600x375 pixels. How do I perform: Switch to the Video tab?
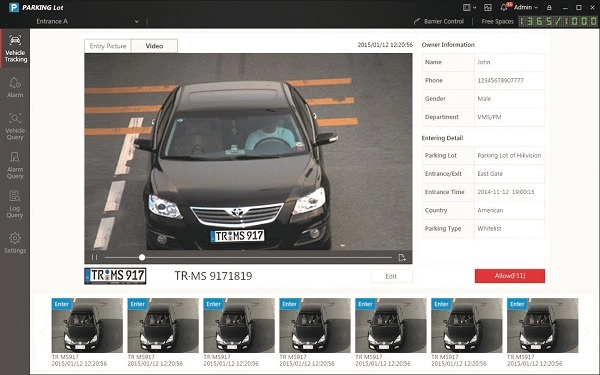tap(154, 46)
